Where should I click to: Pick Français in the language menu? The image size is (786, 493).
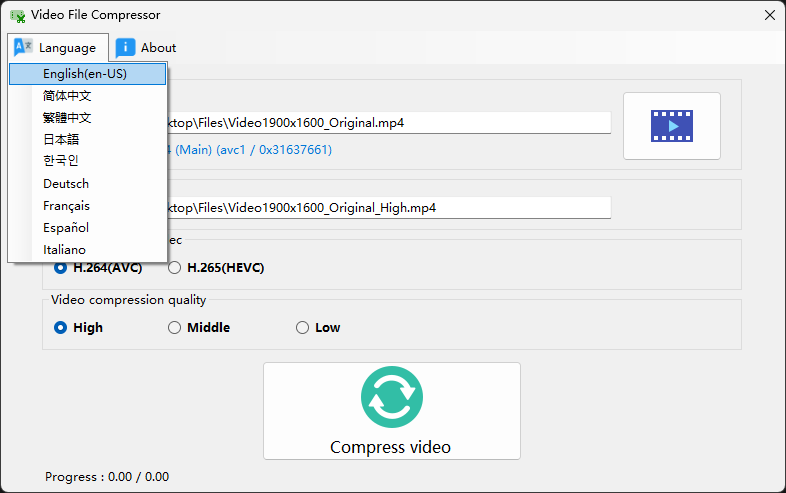pos(87,206)
